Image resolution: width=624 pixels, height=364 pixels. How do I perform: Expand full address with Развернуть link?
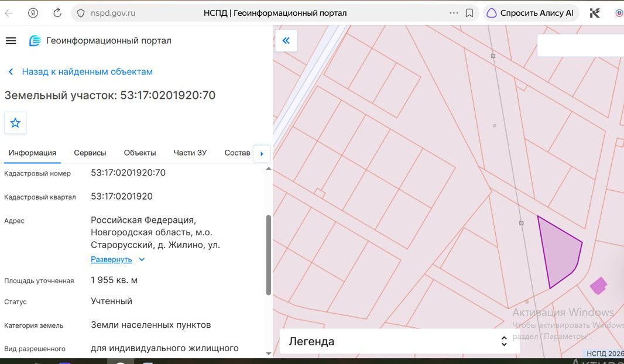click(111, 259)
